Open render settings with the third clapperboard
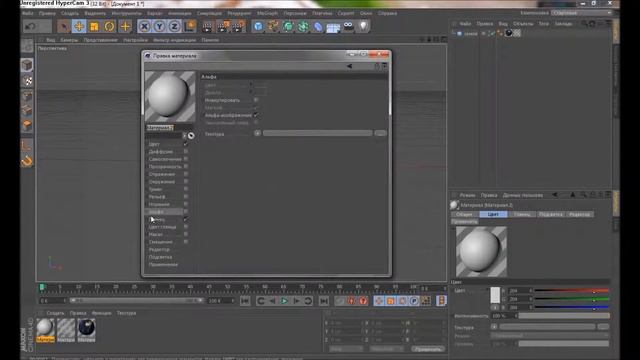640x360 pixels. [238, 27]
